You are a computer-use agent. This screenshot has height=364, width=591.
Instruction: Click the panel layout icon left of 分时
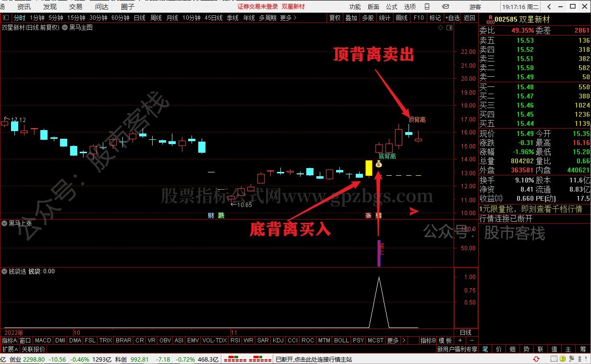[6, 18]
